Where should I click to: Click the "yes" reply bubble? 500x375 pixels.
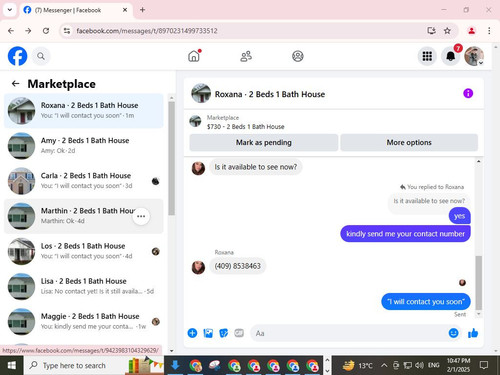(x=459, y=216)
